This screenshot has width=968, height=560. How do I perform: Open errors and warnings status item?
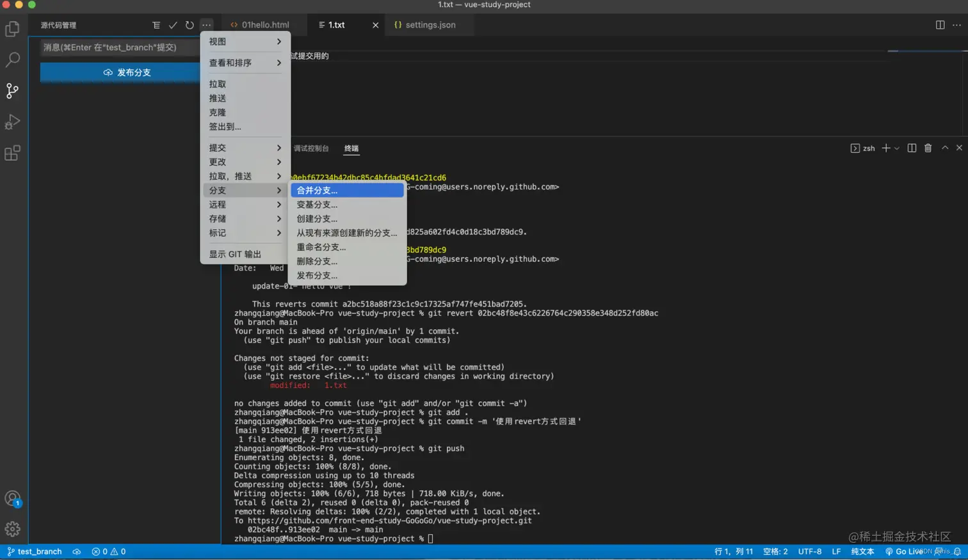[109, 552]
